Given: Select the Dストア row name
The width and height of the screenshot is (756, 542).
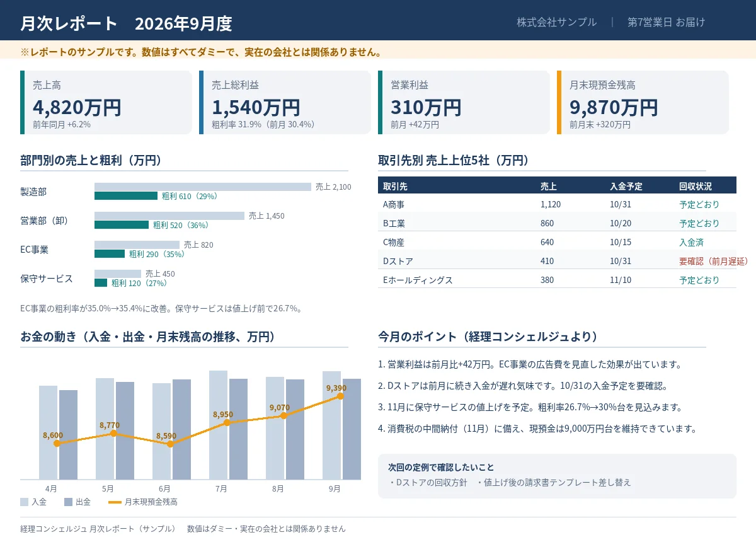Looking at the screenshot, I should tap(398, 261).
